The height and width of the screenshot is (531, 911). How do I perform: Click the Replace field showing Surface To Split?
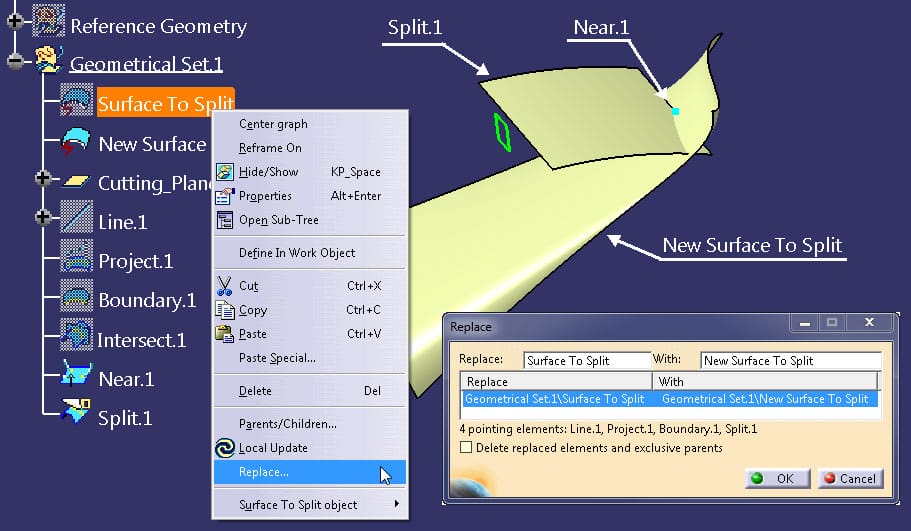coord(587,361)
